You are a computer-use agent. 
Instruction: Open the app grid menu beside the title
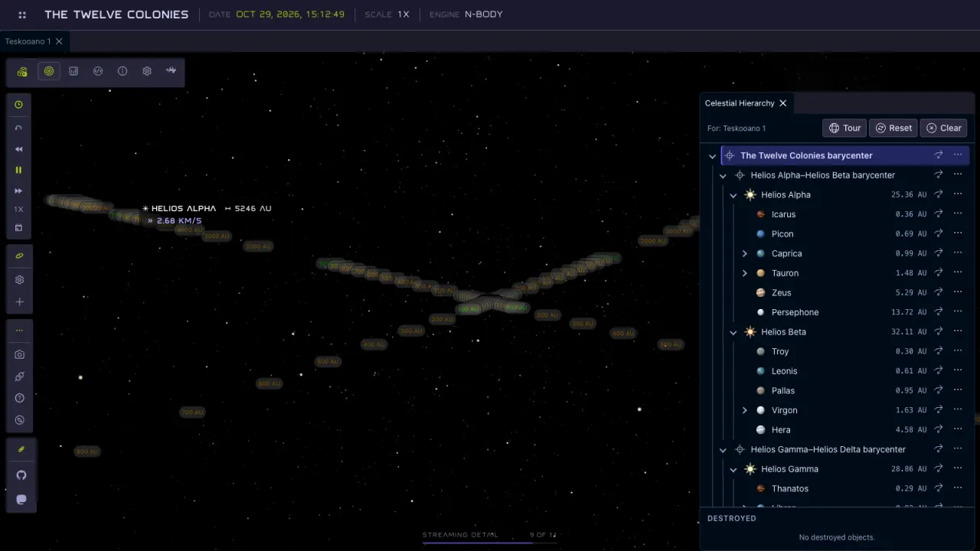coord(22,15)
